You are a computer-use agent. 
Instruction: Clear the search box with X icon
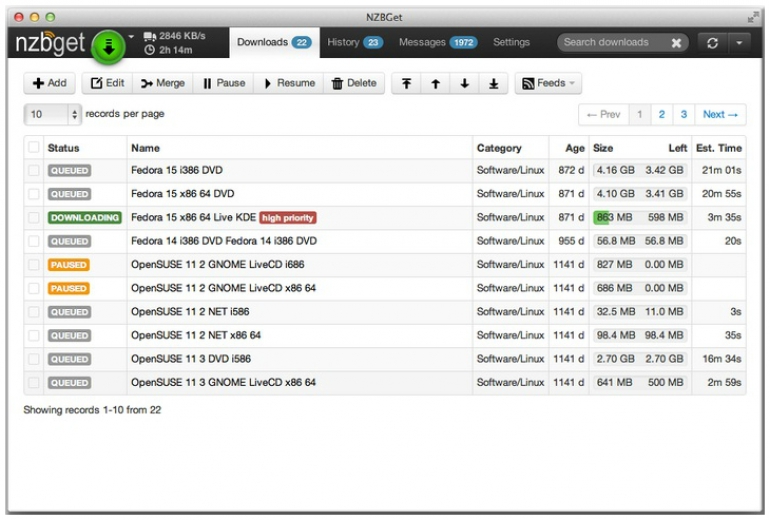676,43
